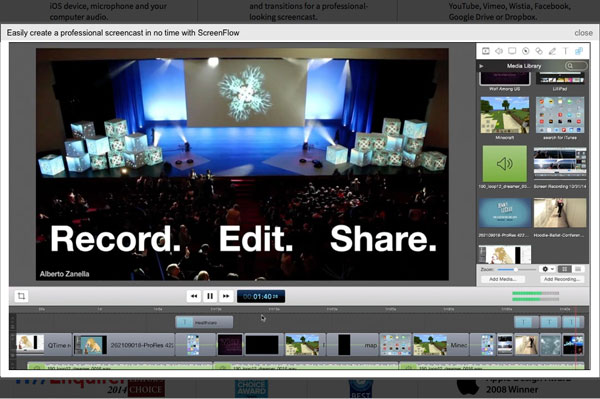The height and width of the screenshot is (399, 600).
Task: Click the 00:01:40 timecode display
Action: pyautogui.click(x=261, y=296)
